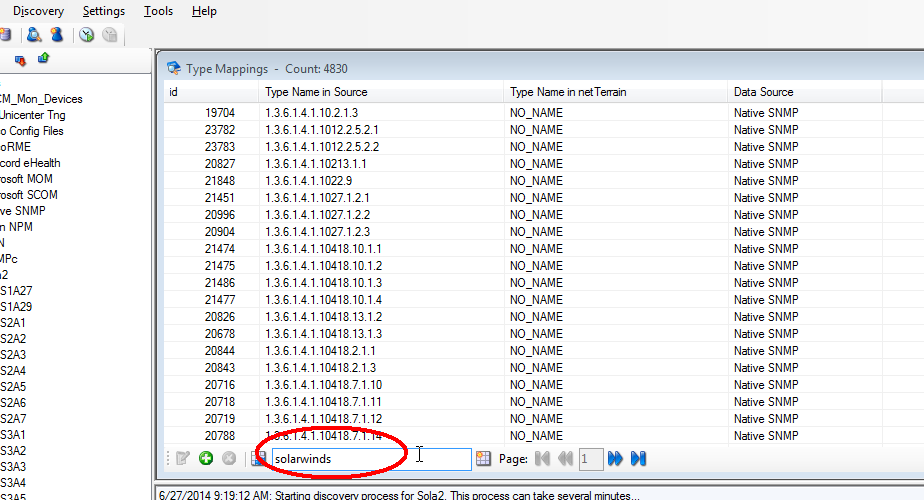Click the solarwinds search text field
Screen dimensions: 924x500
370,458
